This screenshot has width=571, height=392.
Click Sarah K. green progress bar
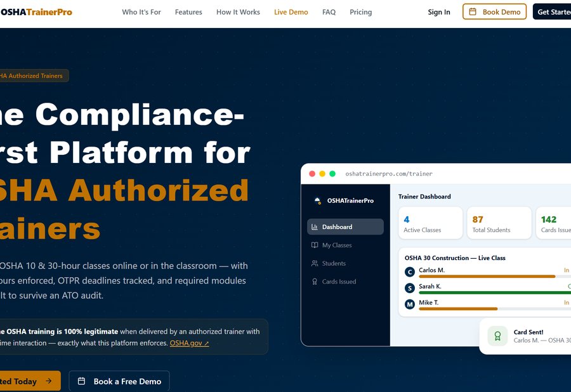pyautogui.click(x=495, y=292)
